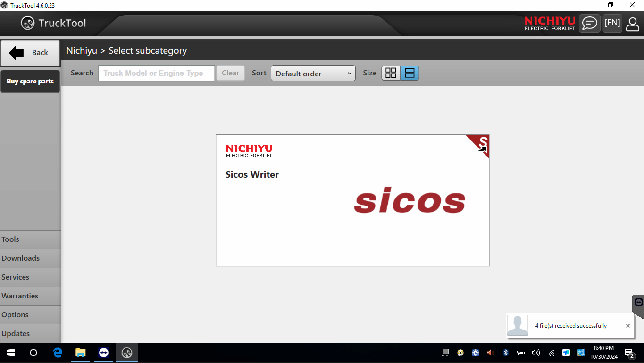Open the Updates sidebar menu

30,334
